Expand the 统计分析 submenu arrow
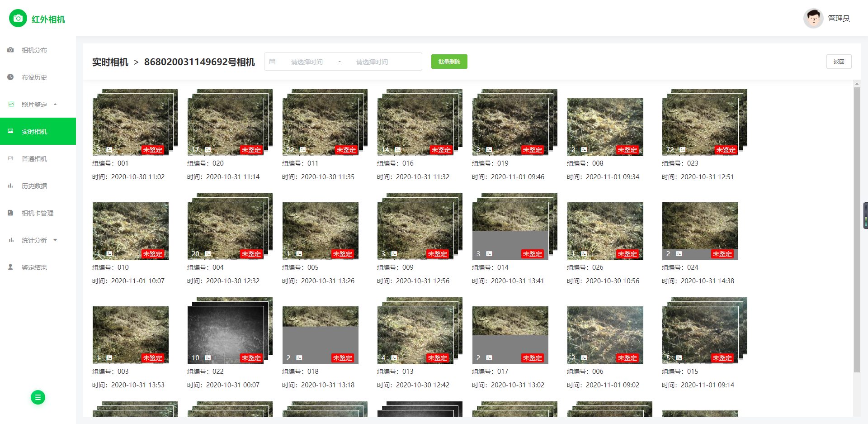The height and width of the screenshot is (424, 868). click(55, 240)
